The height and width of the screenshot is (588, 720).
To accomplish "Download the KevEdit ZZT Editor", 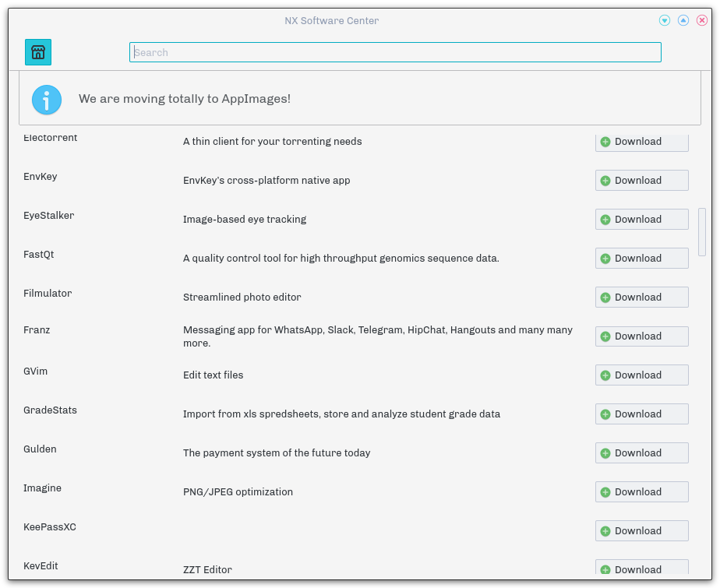I will 641,569.
